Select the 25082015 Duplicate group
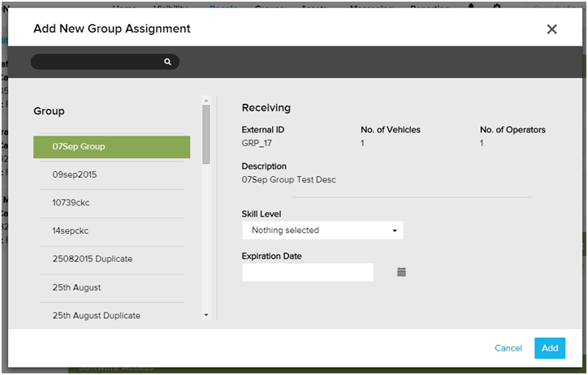This screenshot has width=588, height=375. (111, 259)
